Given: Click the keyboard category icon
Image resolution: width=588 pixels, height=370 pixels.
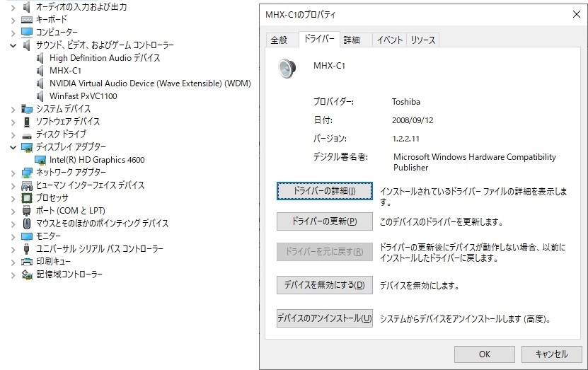Looking at the screenshot, I should (27, 20).
